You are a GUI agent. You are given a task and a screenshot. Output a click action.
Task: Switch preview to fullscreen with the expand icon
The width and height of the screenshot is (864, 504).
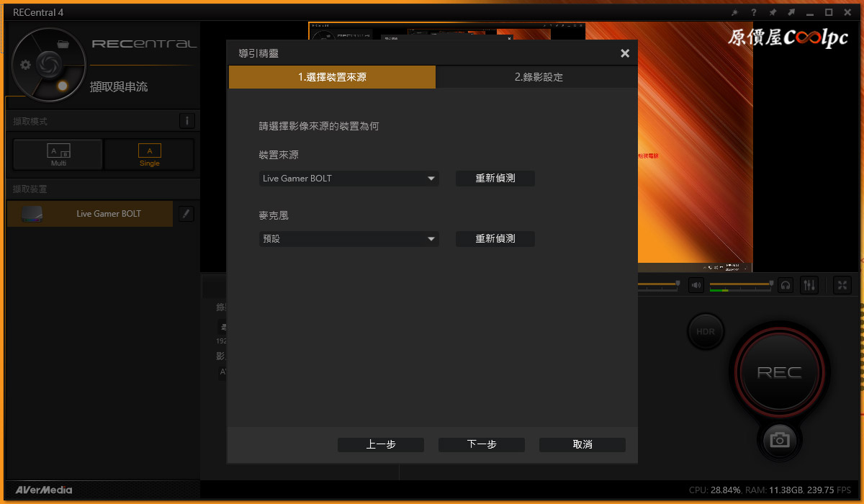(842, 285)
